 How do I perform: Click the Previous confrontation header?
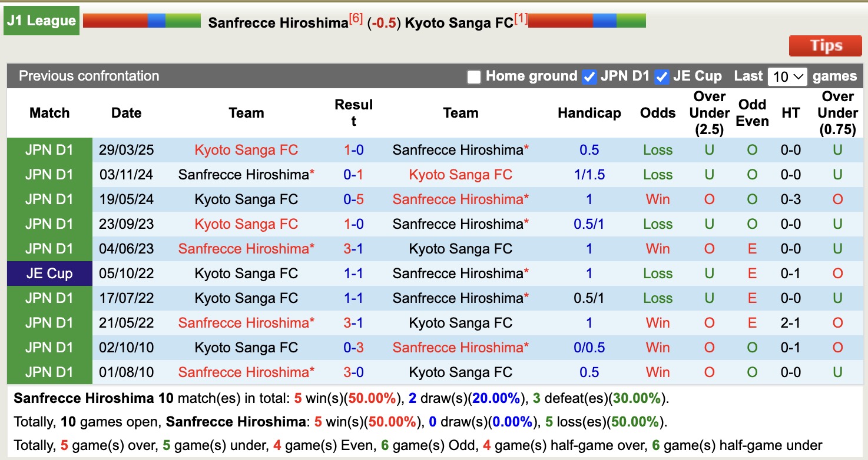pyautogui.click(x=89, y=76)
